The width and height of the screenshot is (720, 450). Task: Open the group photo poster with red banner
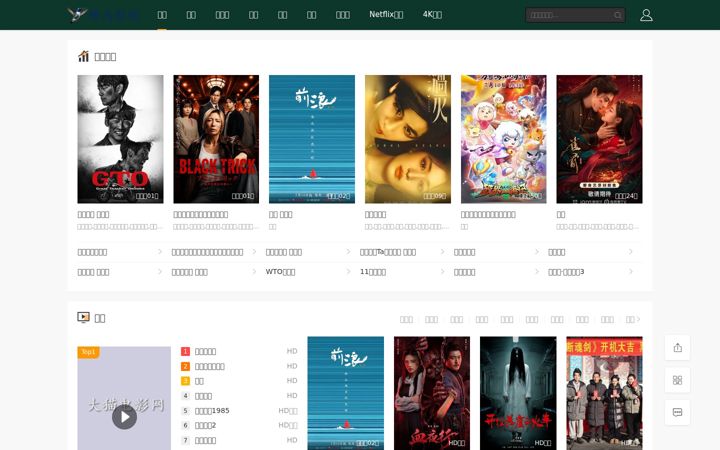pos(604,393)
